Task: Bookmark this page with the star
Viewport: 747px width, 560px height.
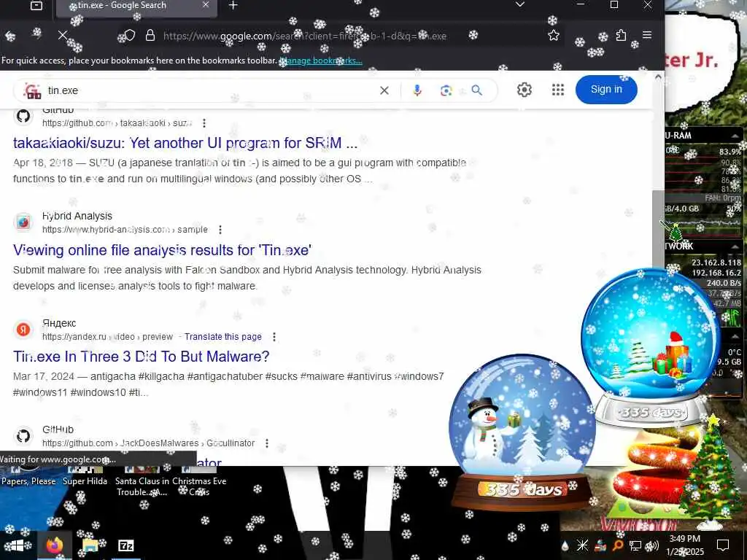Action: click(x=553, y=35)
